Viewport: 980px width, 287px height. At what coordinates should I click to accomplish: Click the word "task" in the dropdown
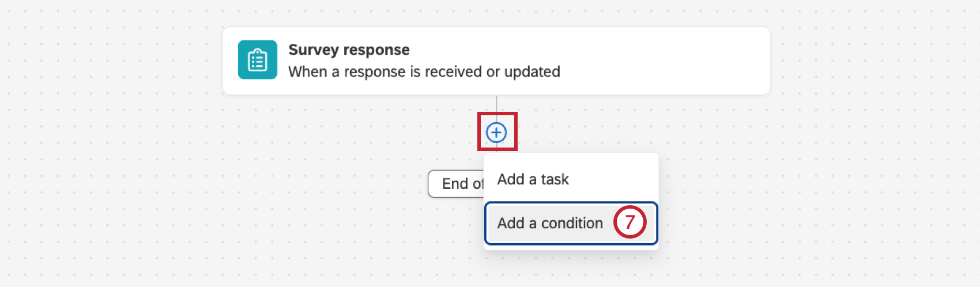coord(555,179)
